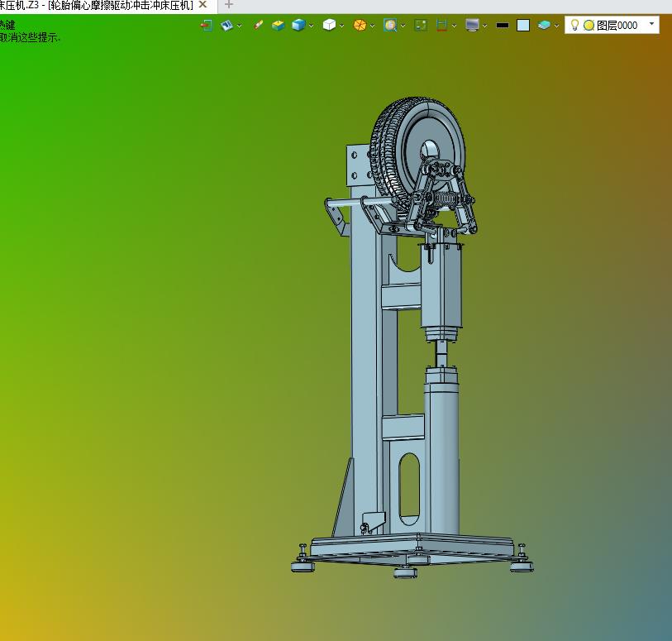
Task: Expand arrow next to white cube icon
Action: point(341,26)
